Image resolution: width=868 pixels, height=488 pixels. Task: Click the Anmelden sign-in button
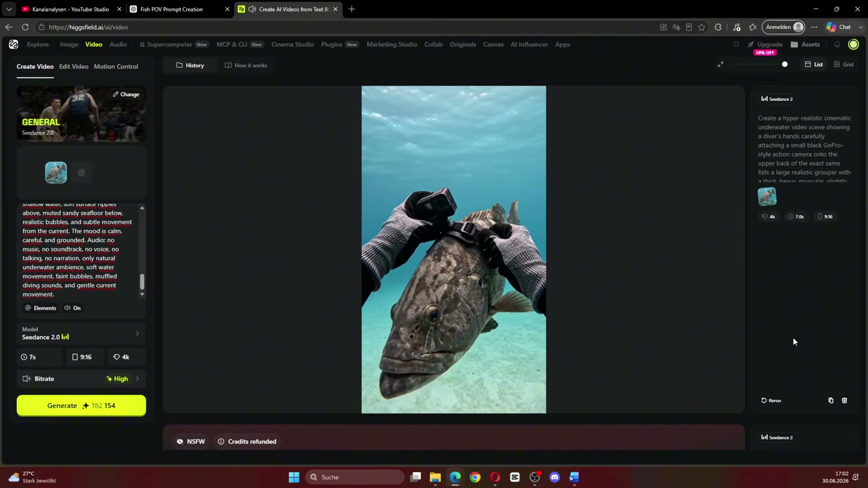(x=783, y=27)
